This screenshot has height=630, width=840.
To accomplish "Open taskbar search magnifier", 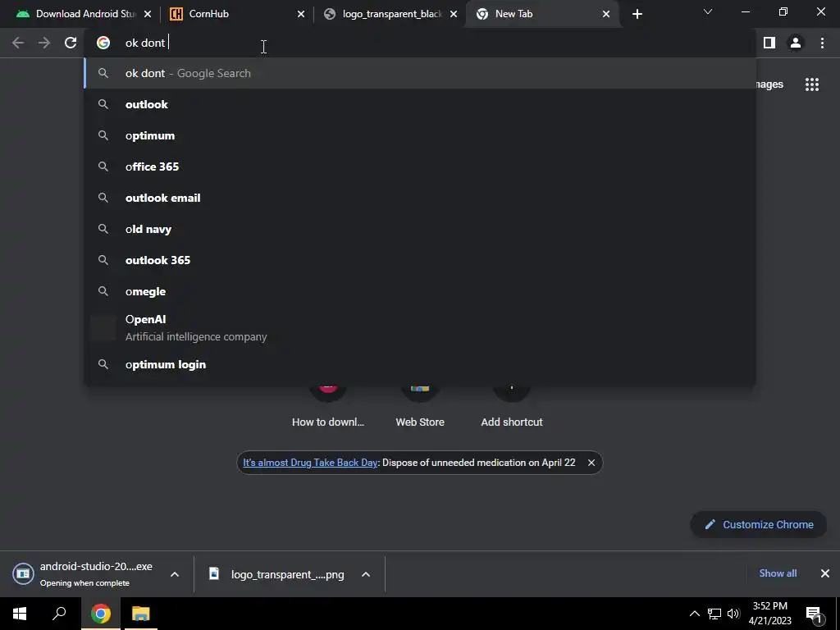I will coord(59,614).
